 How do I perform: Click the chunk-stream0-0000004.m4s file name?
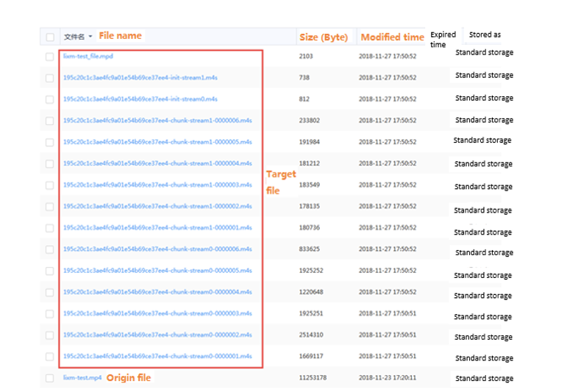157,292
